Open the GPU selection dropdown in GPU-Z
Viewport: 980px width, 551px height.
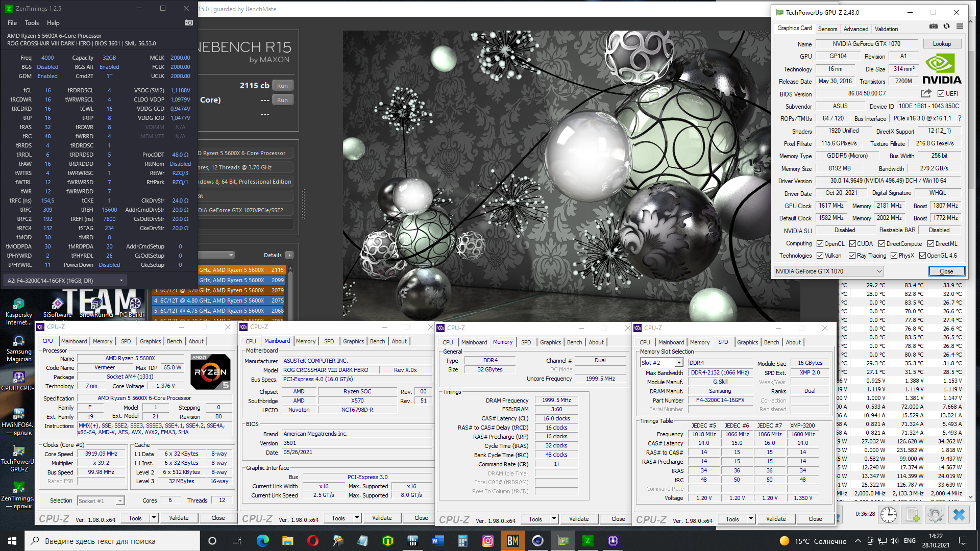pyautogui.click(x=828, y=271)
